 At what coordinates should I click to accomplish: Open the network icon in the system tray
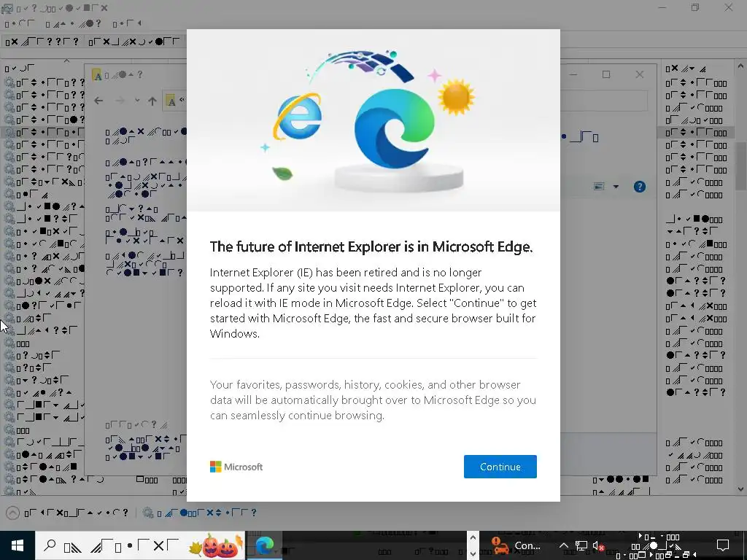pos(581,545)
